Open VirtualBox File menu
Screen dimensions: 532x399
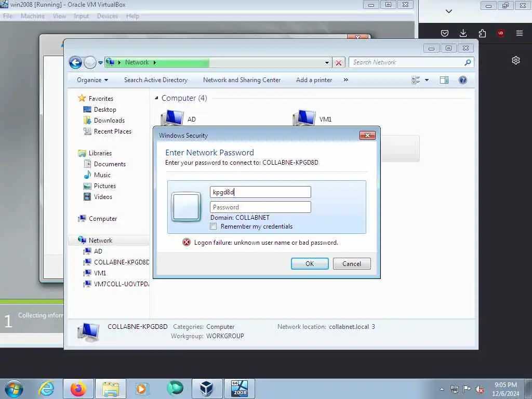[7, 16]
